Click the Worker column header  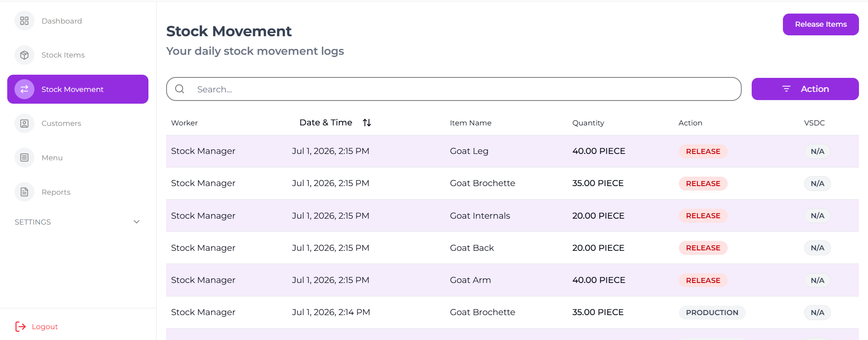[184, 123]
